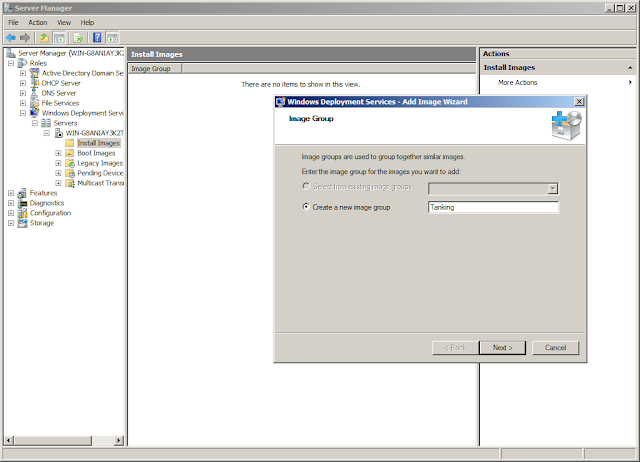Click the Back arrow toolbar icon

pos(11,38)
